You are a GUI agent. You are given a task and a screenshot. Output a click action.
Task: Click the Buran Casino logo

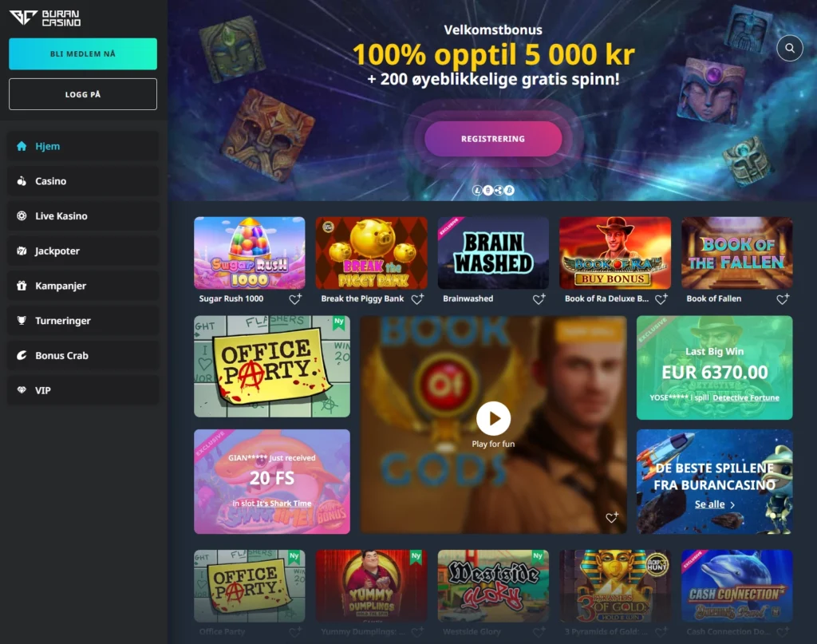pyautogui.click(x=45, y=18)
